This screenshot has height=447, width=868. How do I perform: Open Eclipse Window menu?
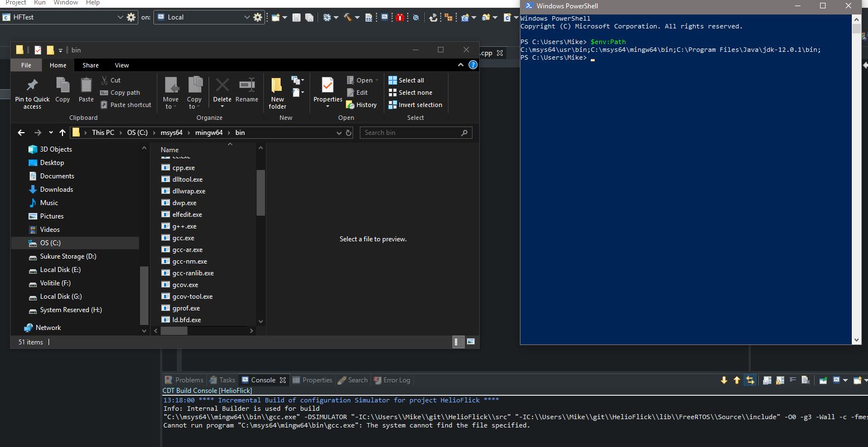[66, 3]
